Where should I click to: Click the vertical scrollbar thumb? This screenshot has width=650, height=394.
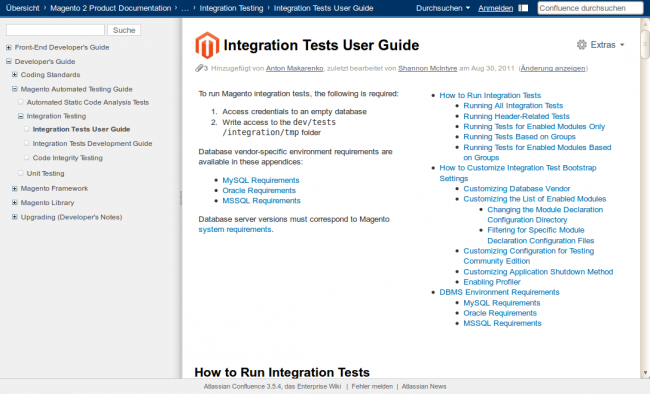645,44
